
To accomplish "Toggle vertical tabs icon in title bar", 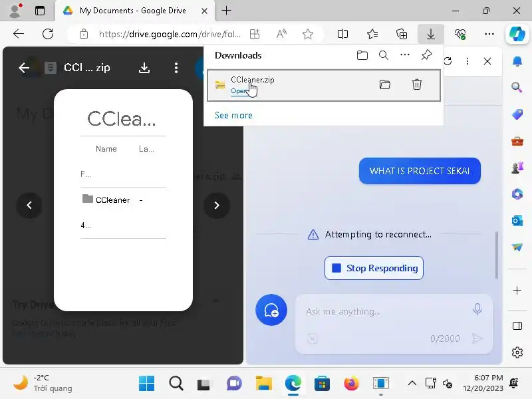I will [40, 11].
